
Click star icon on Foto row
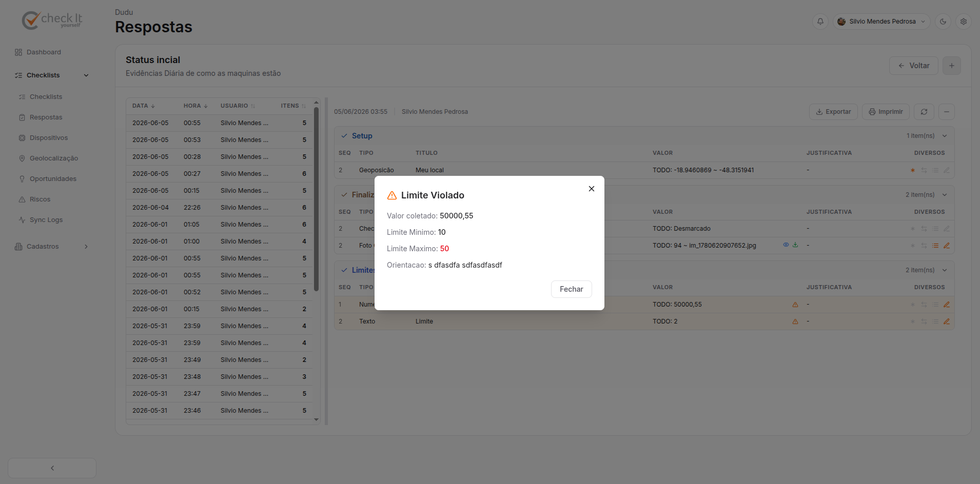pos(913,246)
